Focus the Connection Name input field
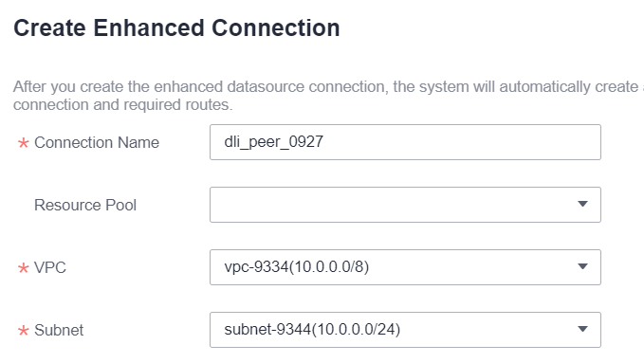 point(405,142)
